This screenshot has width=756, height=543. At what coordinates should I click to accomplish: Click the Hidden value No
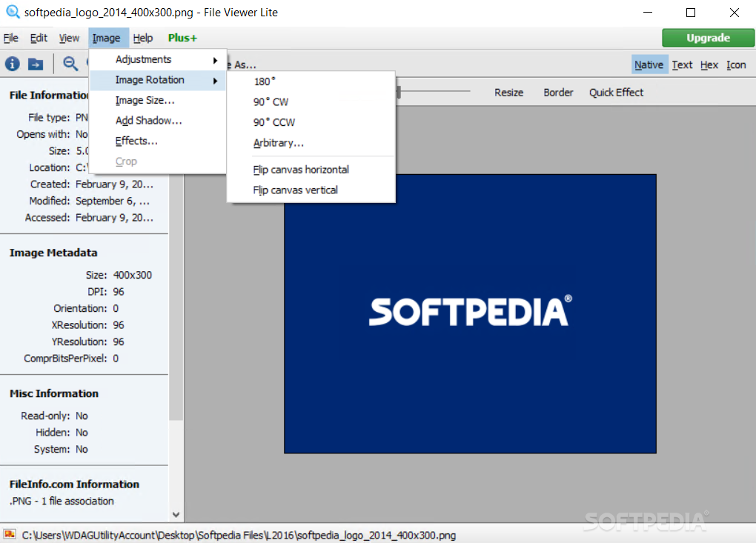pyautogui.click(x=82, y=433)
